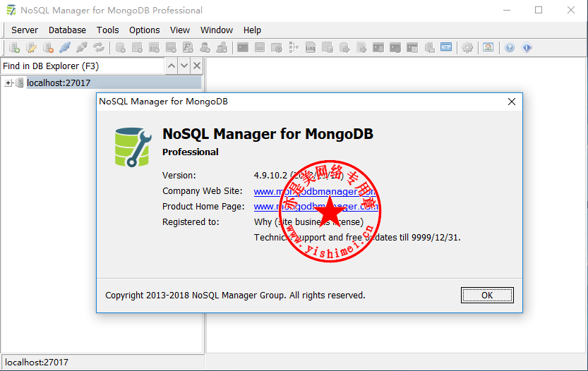The width and height of the screenshot is (588, 371).
Task: Click the document export arrow icon
Action: [361, 47]
